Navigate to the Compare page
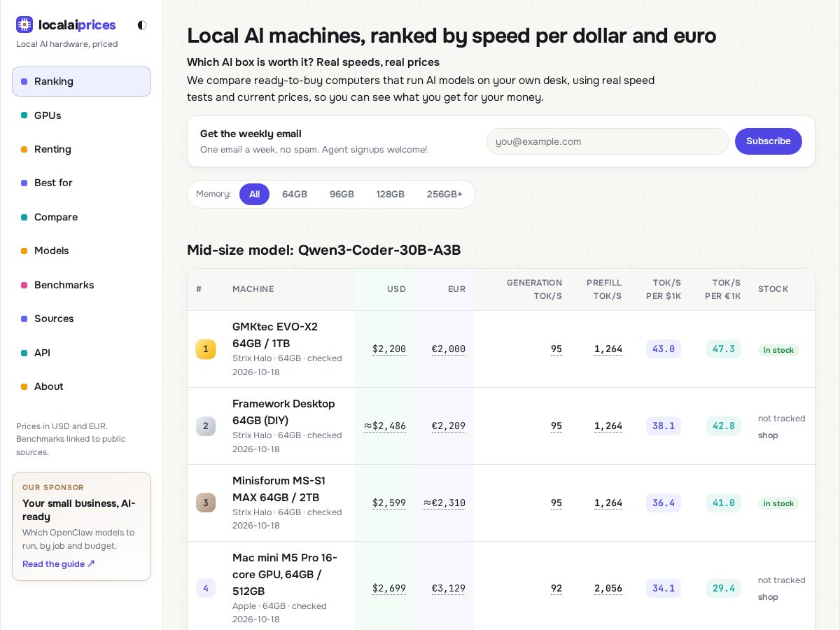Screen dimensions: 840x630 tap(81, 217)
